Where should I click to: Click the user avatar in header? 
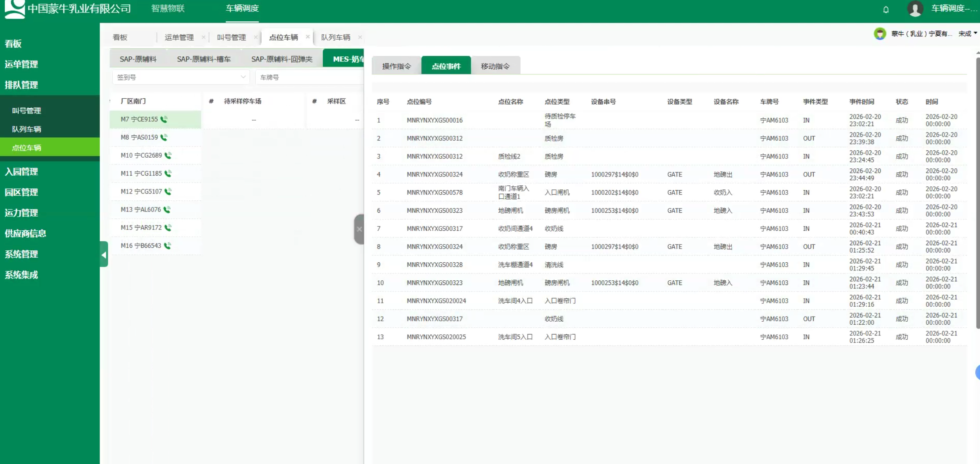point(915,9)
